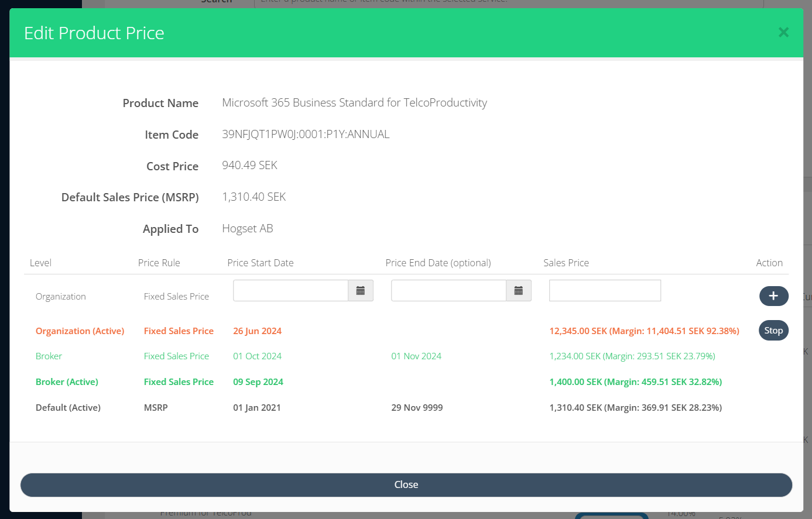Screen dimensions: 812x519
Task: Select the Item Code value text
Action: click(306, 135)
